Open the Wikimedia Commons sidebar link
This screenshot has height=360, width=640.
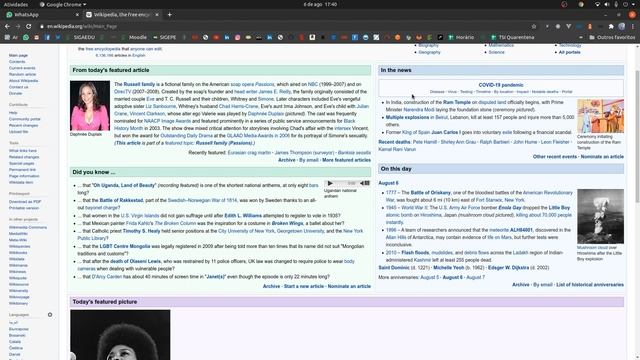tap(28, 227)
